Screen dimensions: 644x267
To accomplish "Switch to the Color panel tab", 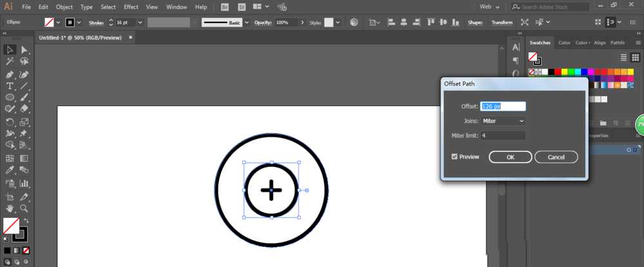I will [x=564, y=42].
